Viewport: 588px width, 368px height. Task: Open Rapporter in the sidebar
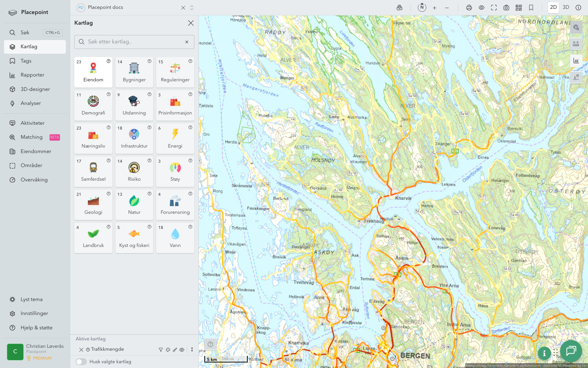35,75
